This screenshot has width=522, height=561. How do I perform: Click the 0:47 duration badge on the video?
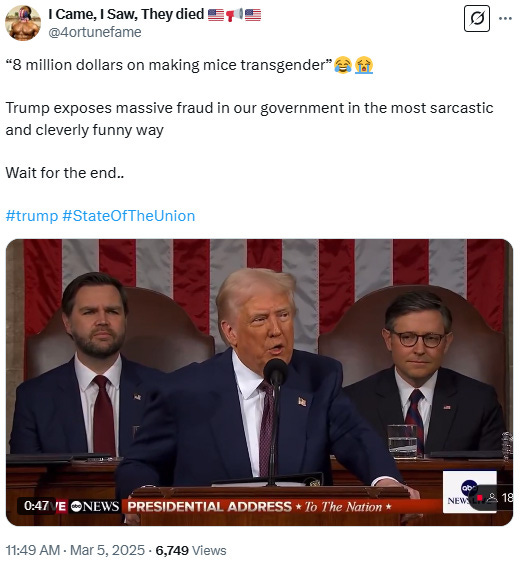click(36, 506)
